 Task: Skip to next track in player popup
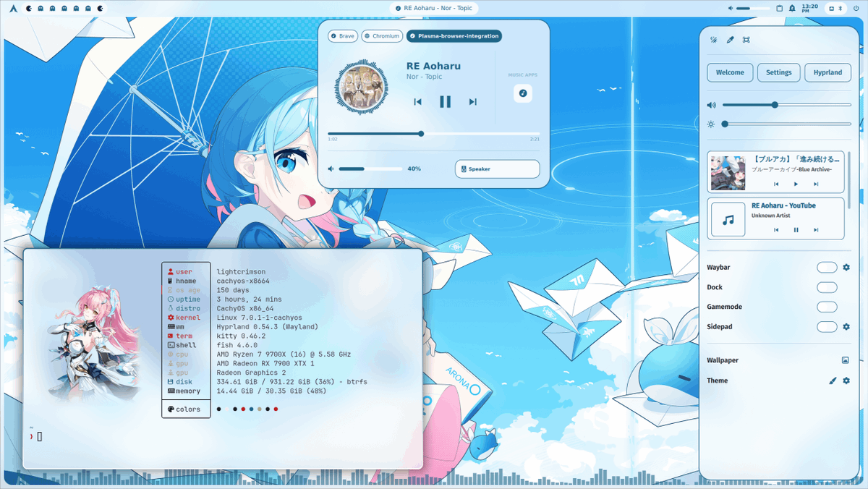point(473,102)
